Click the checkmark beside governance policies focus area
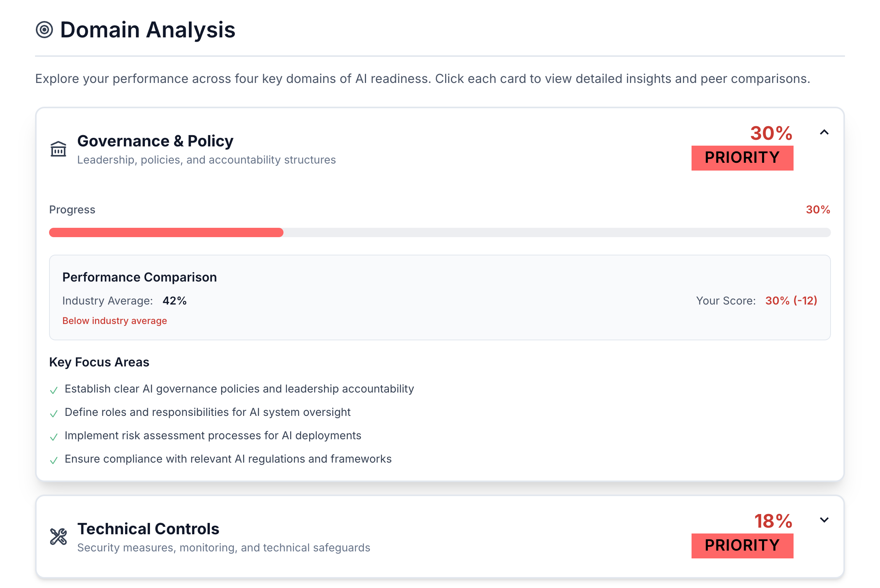This screenshot has height=588, width=880. coord(54,390)
